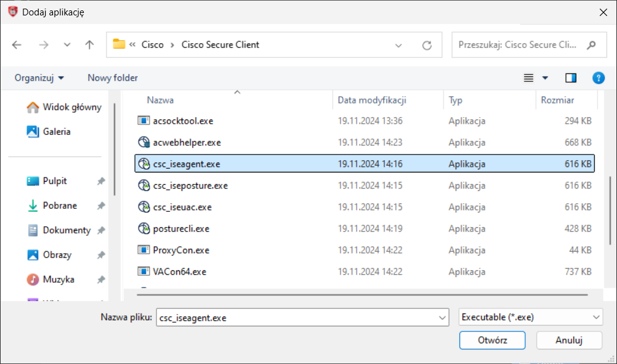
Task: Go up one folder level
Action: [90, 45]
